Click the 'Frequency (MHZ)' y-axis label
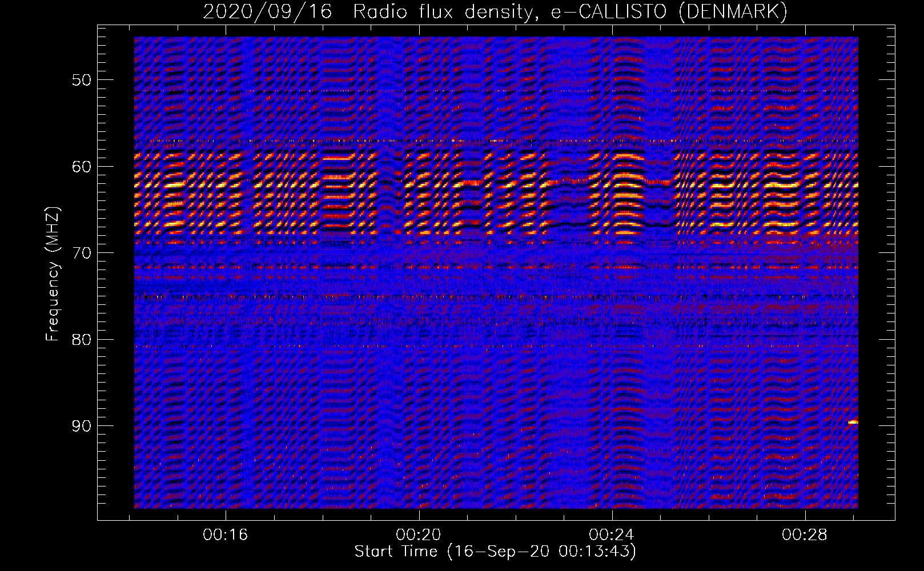The width and height of the screenshot is (924, 571). click(53, 274)
